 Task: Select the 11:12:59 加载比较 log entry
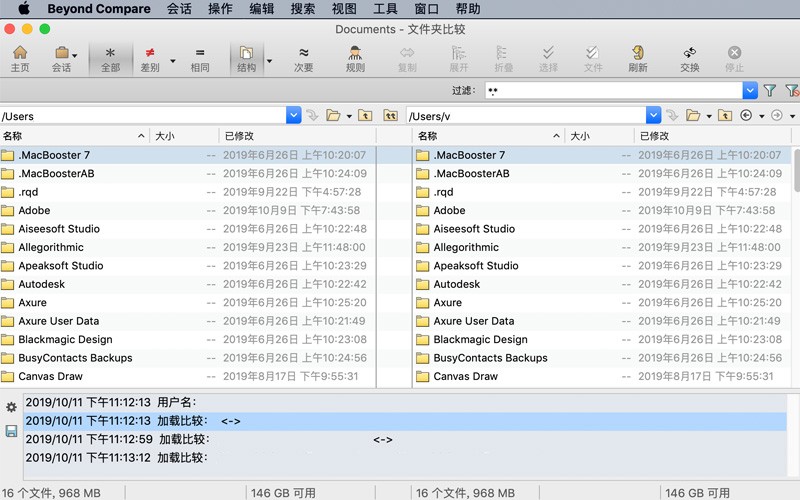[x=406, y=439]
